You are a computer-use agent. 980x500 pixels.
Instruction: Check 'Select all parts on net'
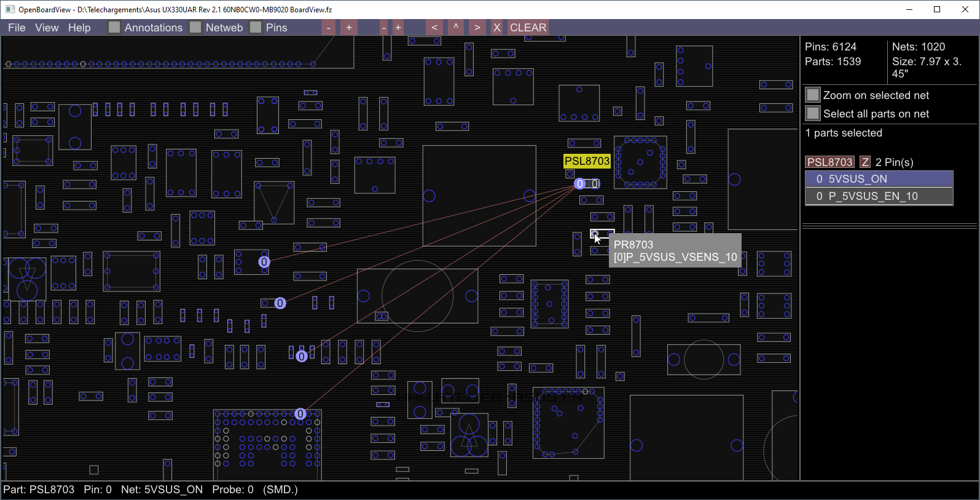tap(813, 114)
